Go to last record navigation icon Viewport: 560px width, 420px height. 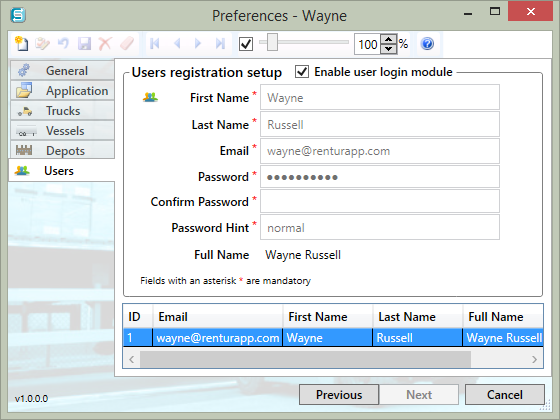(x=220, y=44)
